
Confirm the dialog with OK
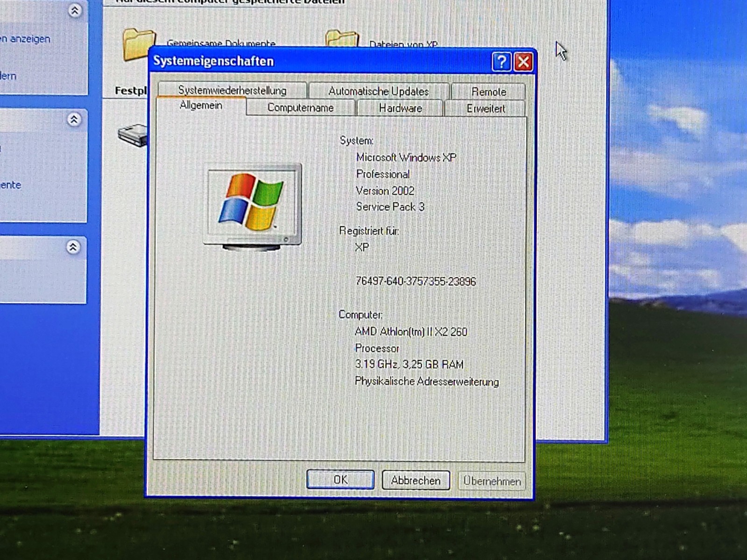340,480
